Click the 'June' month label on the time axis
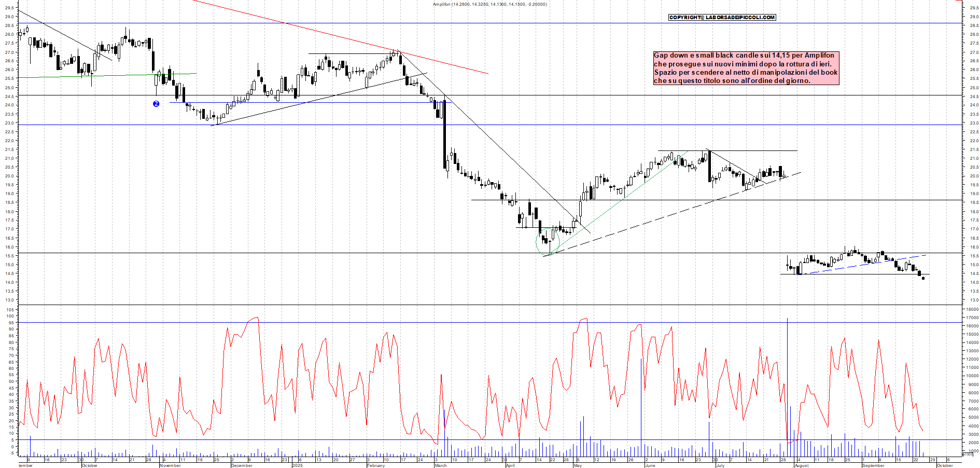 (650, 465)
